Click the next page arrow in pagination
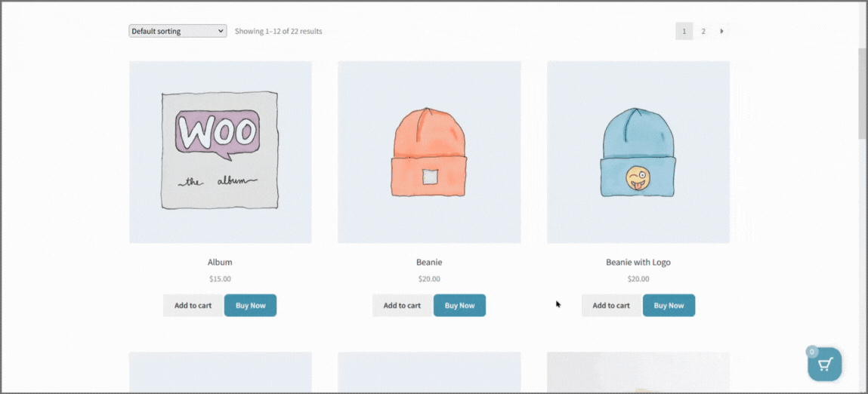 [721, 31]
